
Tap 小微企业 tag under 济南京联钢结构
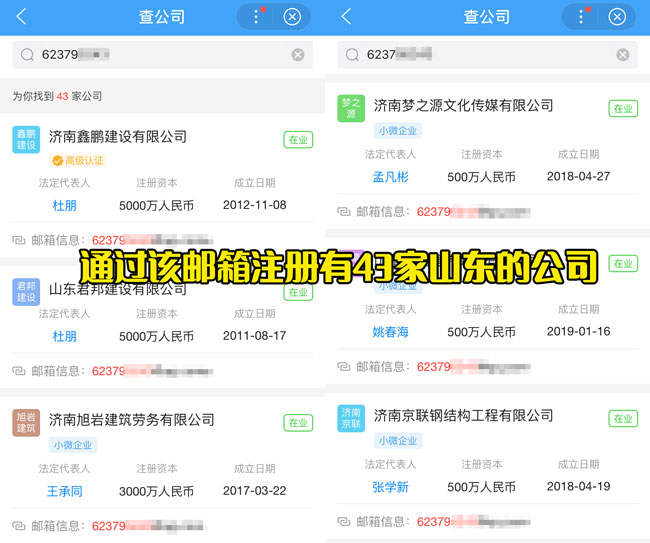click(398, 441)
